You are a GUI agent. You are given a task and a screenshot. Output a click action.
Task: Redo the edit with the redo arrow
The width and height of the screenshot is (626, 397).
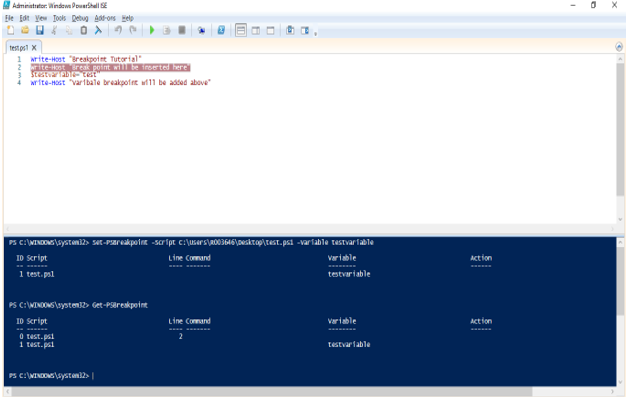[133, 30]
